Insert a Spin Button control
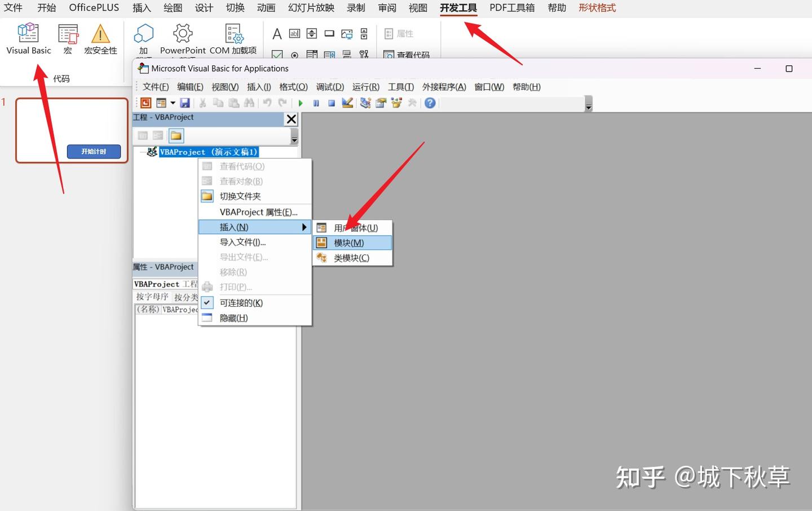 tap(312, 34)
